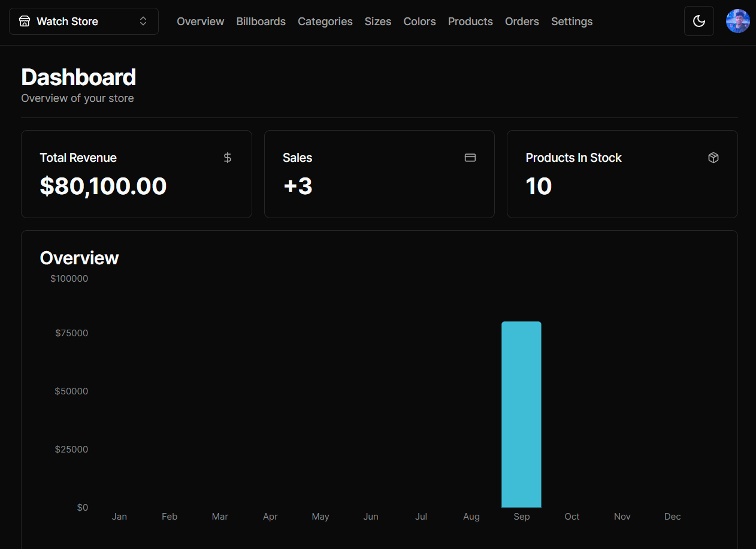Toggle dark mode with moon icon
This screenshot has width=756, height=549.
tap(698, 21)
